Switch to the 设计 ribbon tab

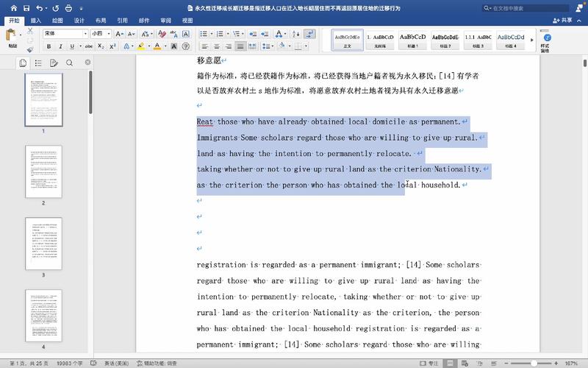point(79,21)
